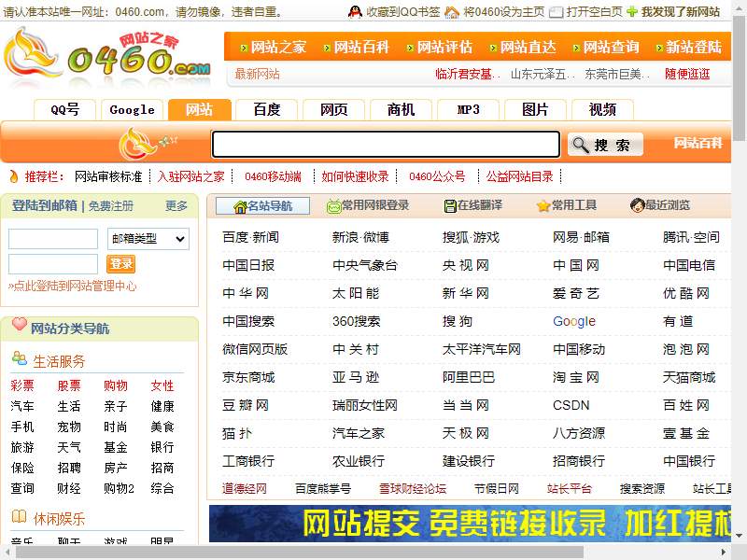The width and height of the screenshot is (747, 560).
Task: Click the vertical scrollbar thumb
Action: tap(740, 77)
